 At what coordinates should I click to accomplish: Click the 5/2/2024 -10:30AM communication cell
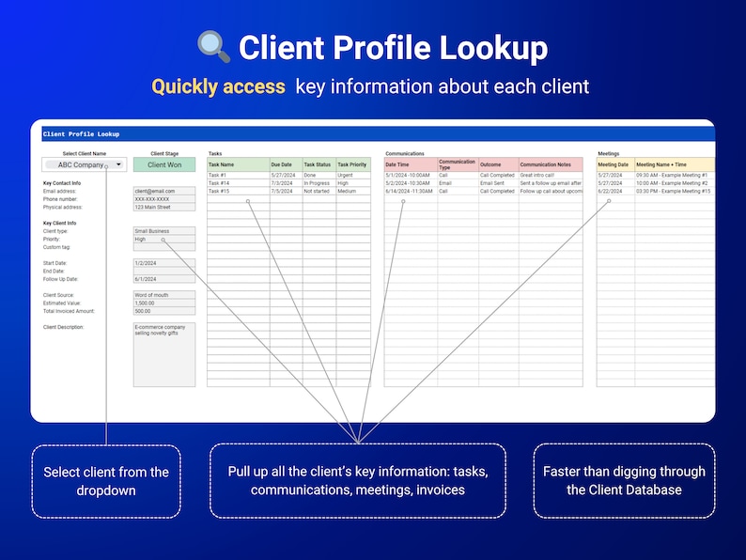pyautogui.click(x=411, y=183)
